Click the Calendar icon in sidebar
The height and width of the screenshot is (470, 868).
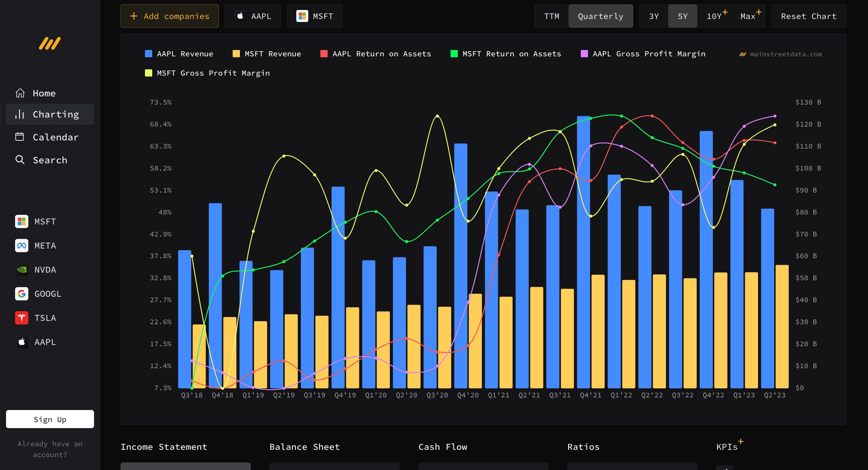pyautogui.click(x=20, y=137)
